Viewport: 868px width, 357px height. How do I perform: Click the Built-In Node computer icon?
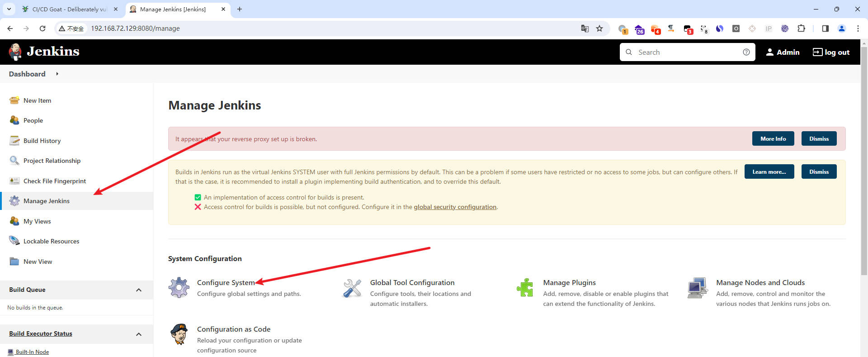pos(10,352)
